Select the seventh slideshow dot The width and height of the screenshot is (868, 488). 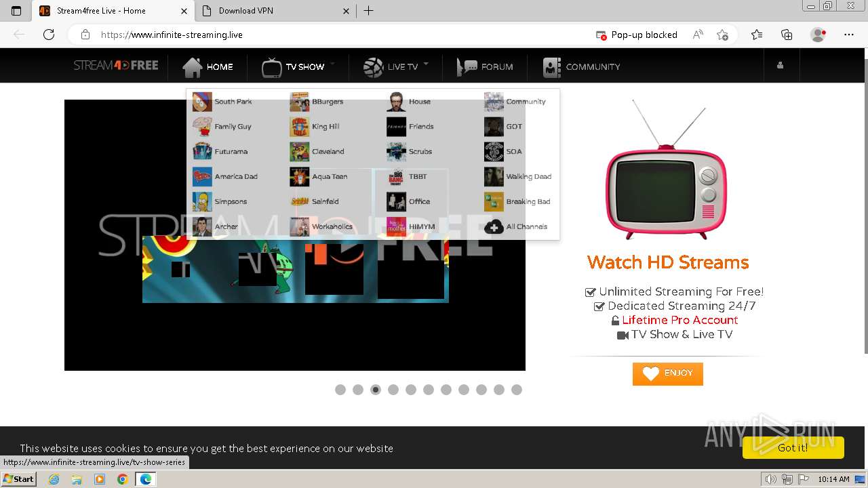pyautogui.click(x=446, y=390)
